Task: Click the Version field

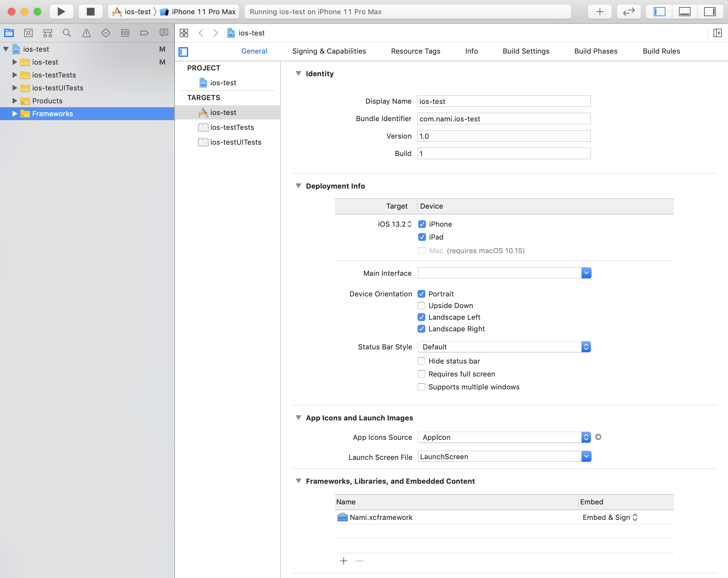Action: [504, 136]
